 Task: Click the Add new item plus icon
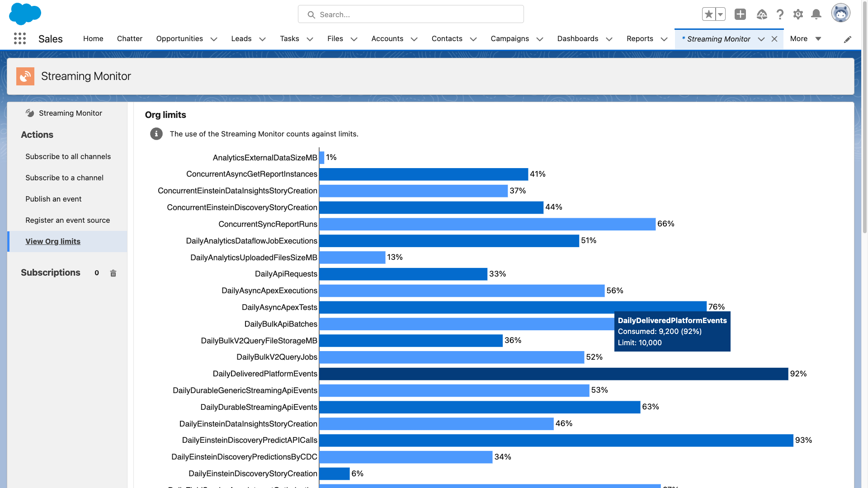pos(740,14)
